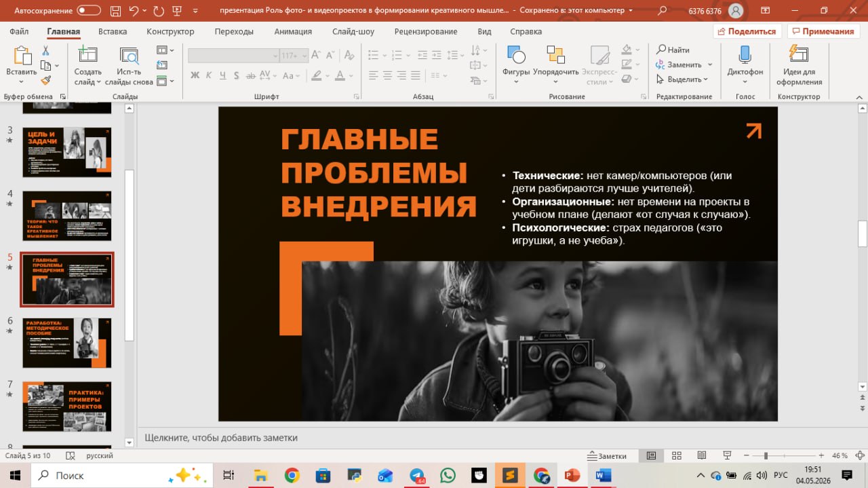
Task: Switch to Reading view icon
Action: (x=702, y=455)
